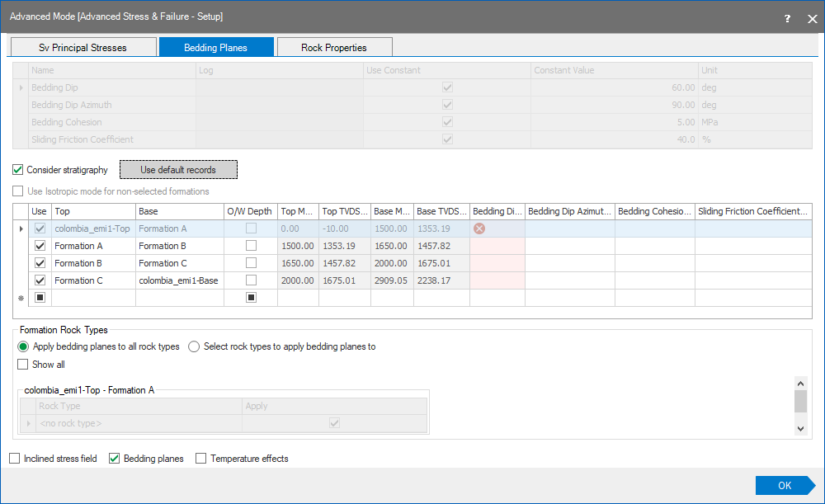Expand the bedding parameters row arrow by Bedding Dip

pyautogui.click(x=21, y=87)
